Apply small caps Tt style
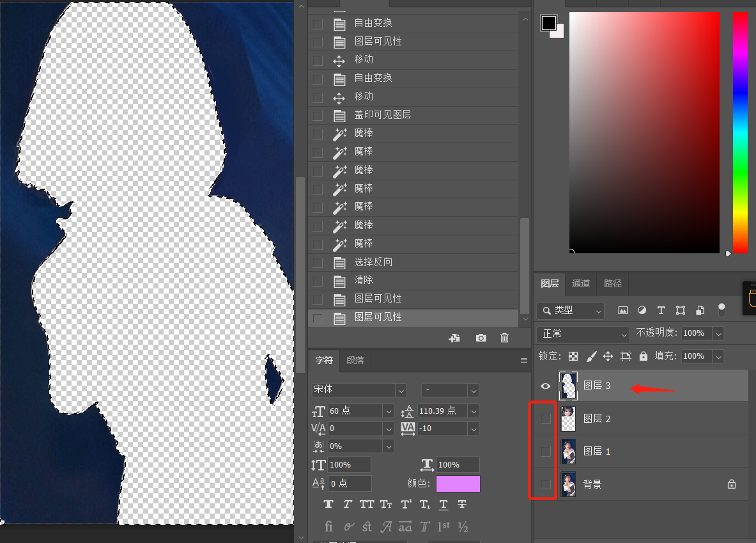The image size is (756, 543). (386, 504)
